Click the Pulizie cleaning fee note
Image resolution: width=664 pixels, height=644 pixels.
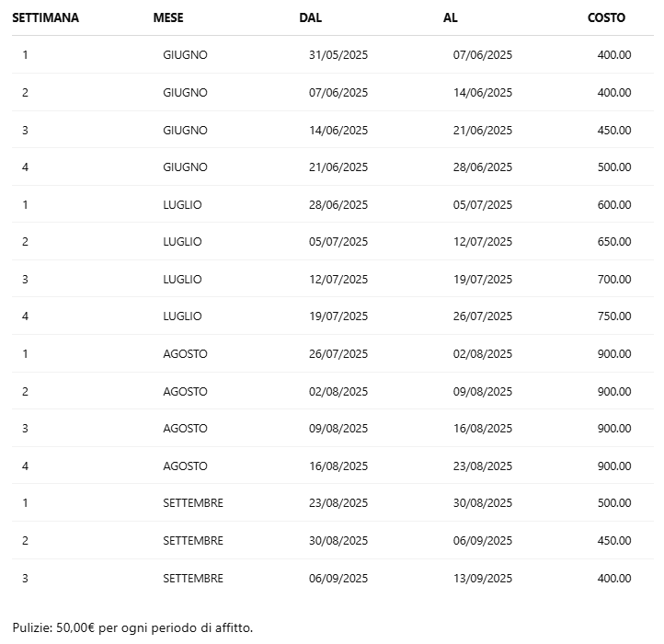click(132, 628)
